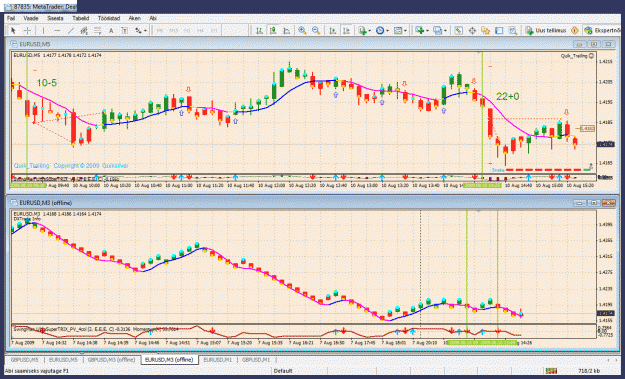Screen dimensions: 625x379
Task: Click the zoom out magnifier
Action: point(316,30)
